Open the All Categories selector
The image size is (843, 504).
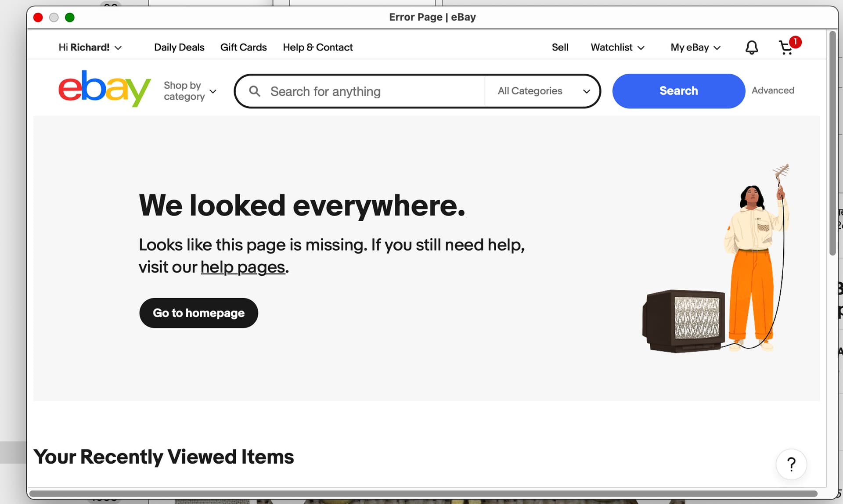[x=543, y=91]
